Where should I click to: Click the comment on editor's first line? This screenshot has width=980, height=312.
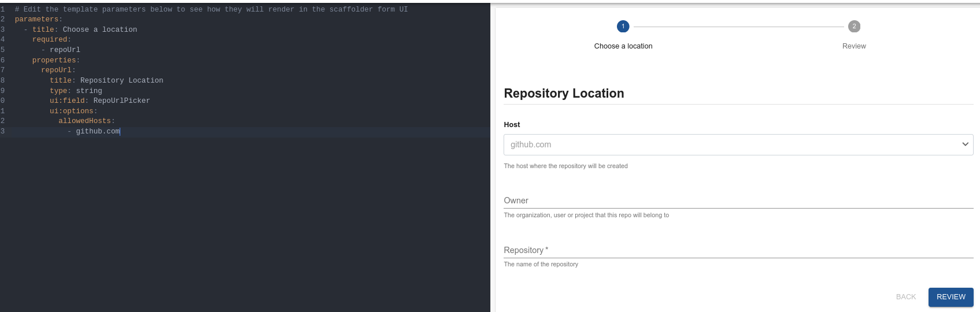click(211, 9)
